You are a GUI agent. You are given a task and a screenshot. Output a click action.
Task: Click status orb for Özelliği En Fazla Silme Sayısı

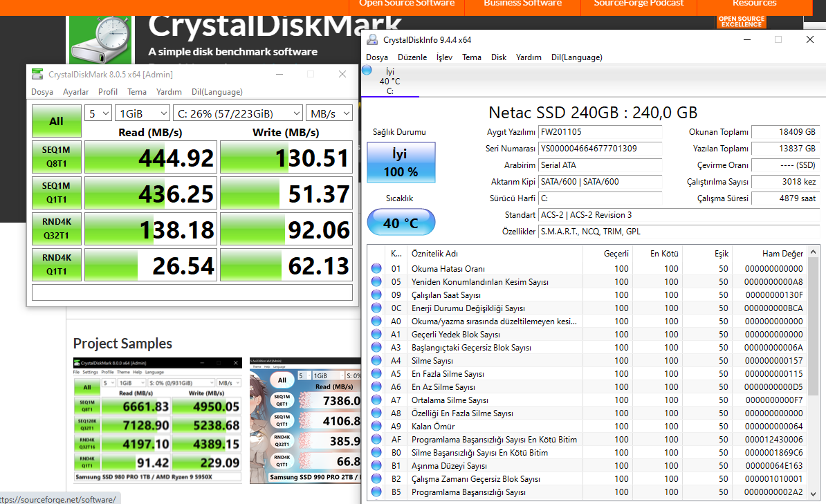[x=376, y=413]
